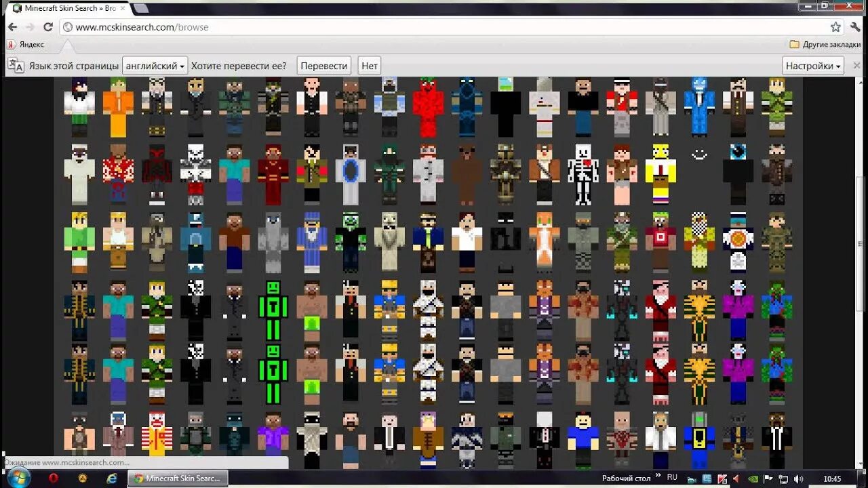
Task: Open the Action Center flag tray icon
Action: [x=768, y=479]
